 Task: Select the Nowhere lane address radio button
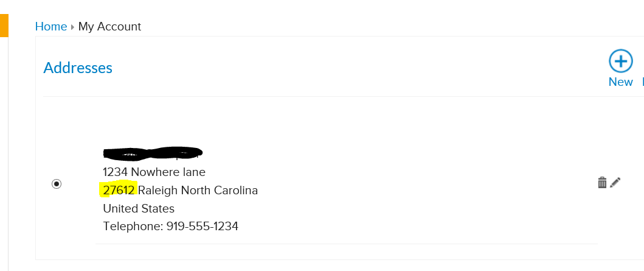coord(57,184)
